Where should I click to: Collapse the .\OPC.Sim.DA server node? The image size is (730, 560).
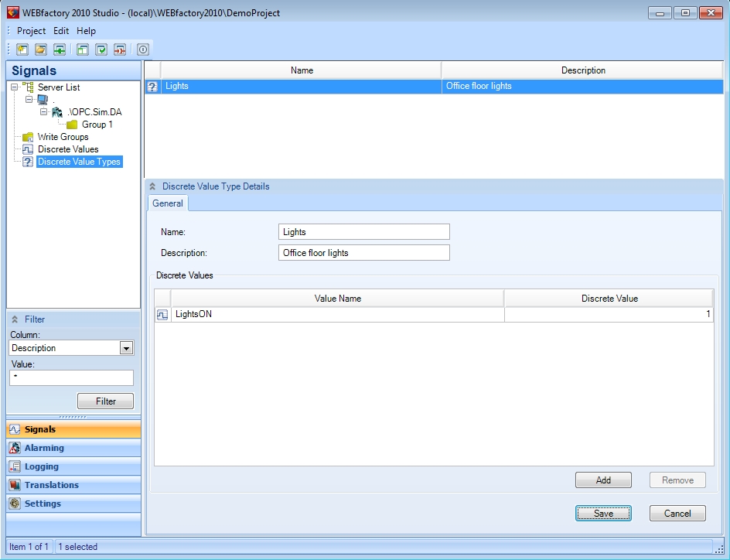tap(44, 112)
